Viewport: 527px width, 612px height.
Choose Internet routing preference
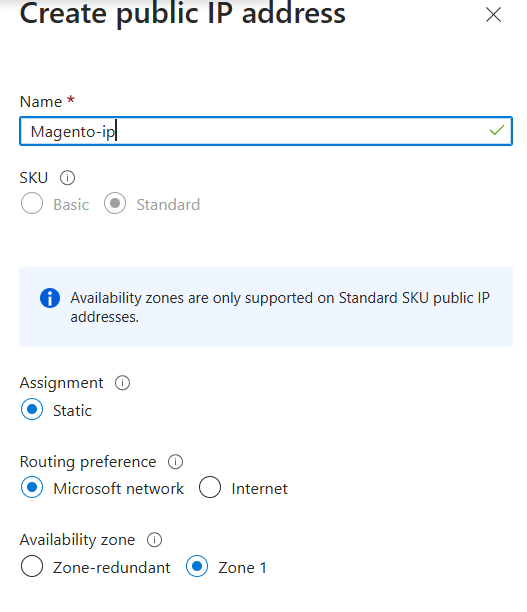point(210,487)
